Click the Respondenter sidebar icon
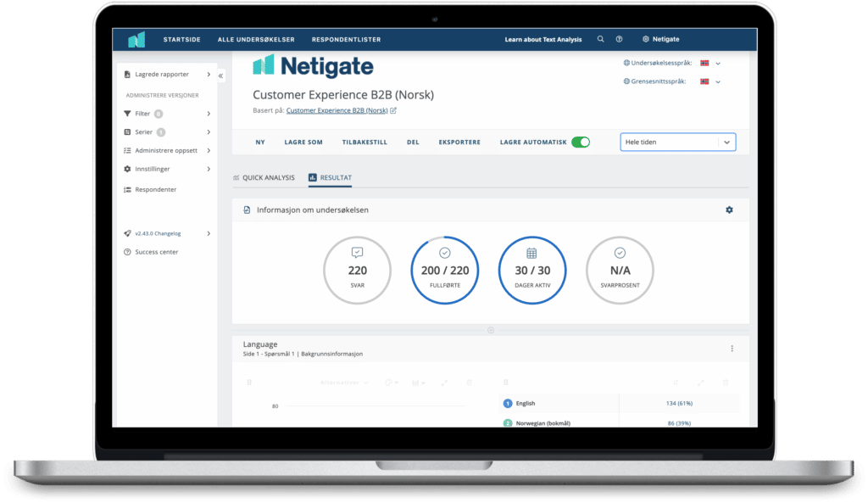This screenshot has width=868, height=503. tap(127, 189)
